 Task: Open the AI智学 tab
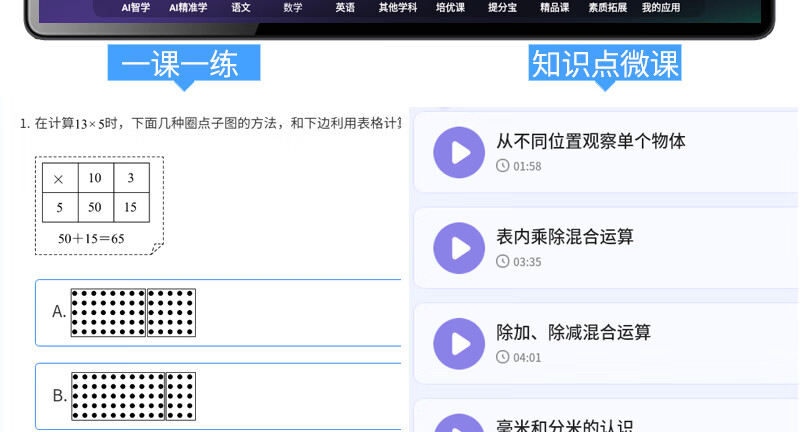[136, 8]
